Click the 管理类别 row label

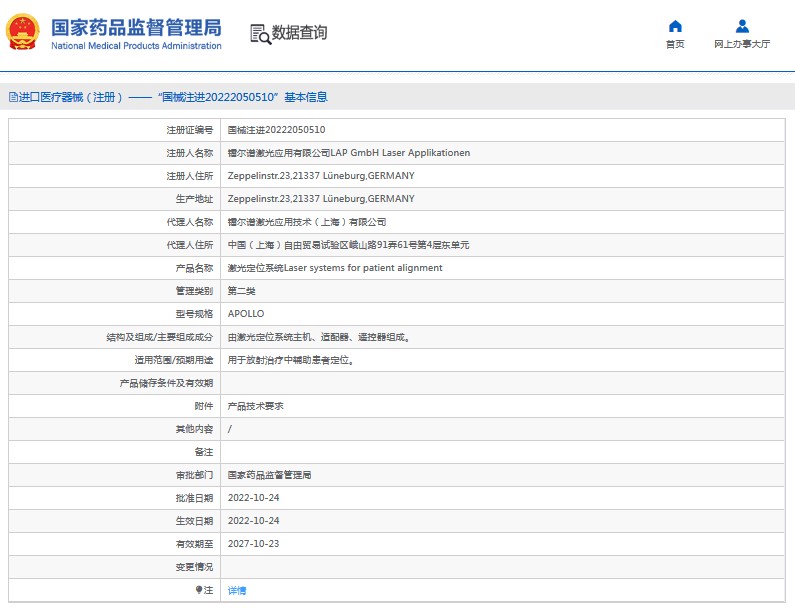click(x=194, y=291)
